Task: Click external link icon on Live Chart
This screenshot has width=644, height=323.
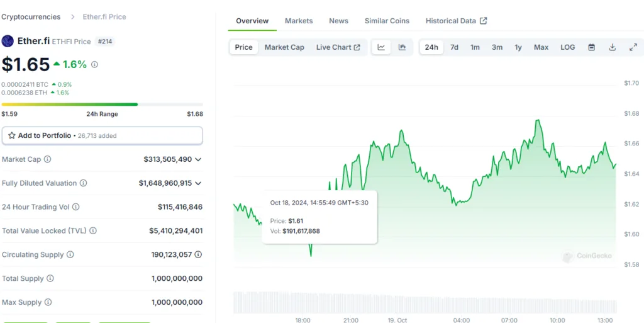Action: (357, 47)
